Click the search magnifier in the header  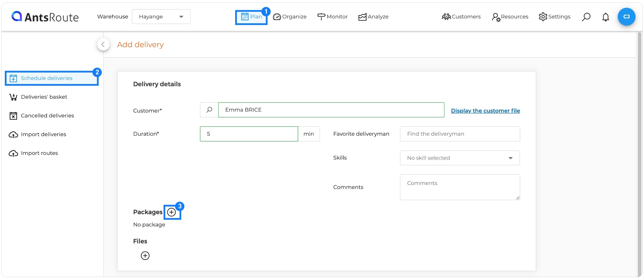pyautogui.click(x=586, y=17)
